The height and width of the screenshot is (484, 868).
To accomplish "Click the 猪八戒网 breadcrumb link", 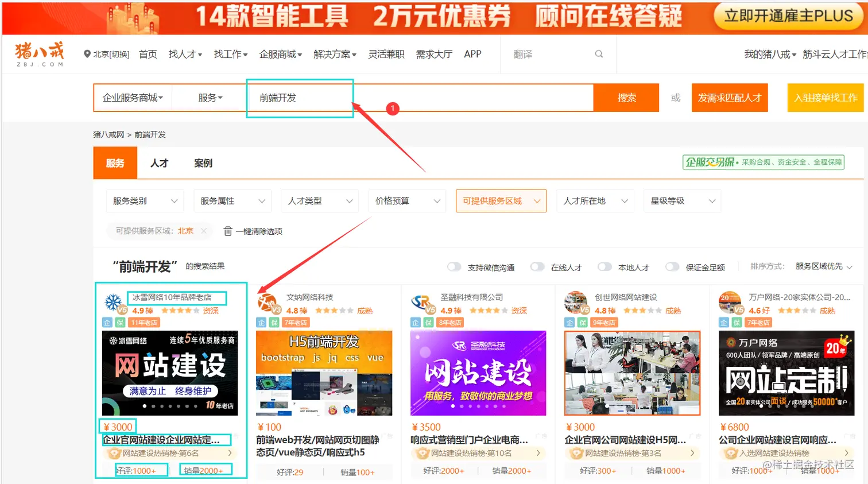I will pos(108,134).
